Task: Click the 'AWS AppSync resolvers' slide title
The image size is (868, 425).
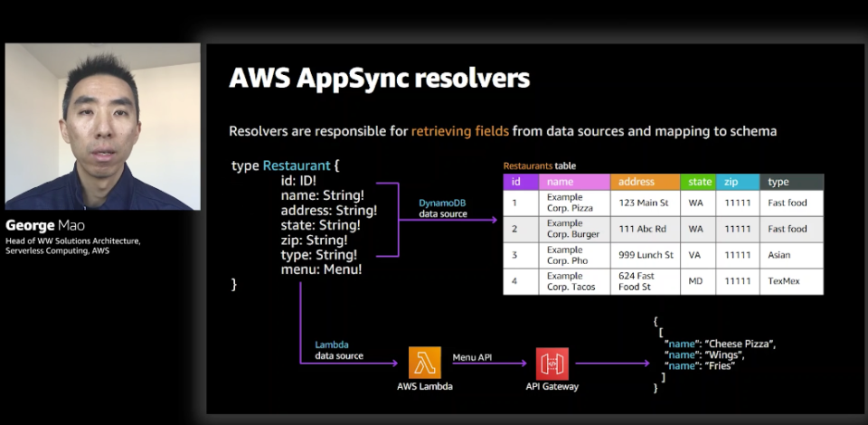Action: pos(379,78)
